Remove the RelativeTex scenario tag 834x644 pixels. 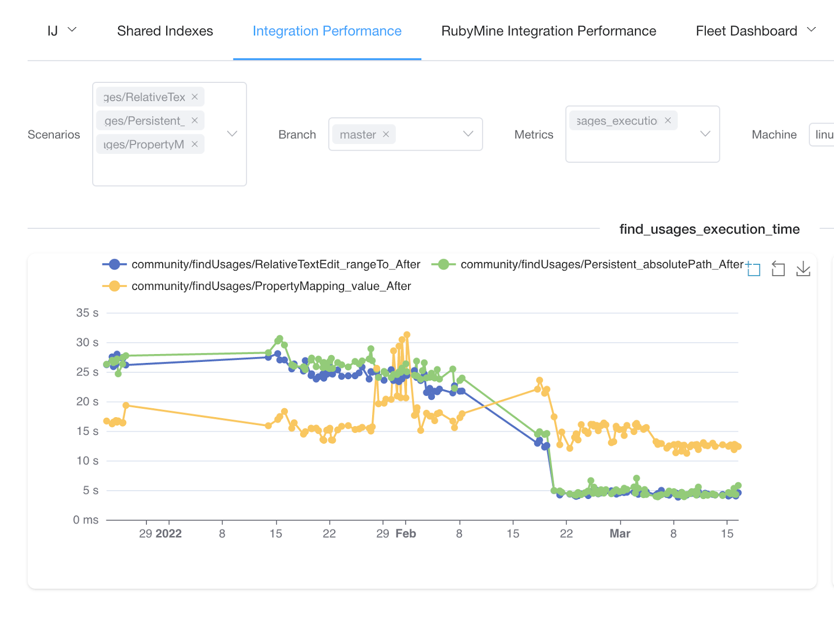click(194, 97)
